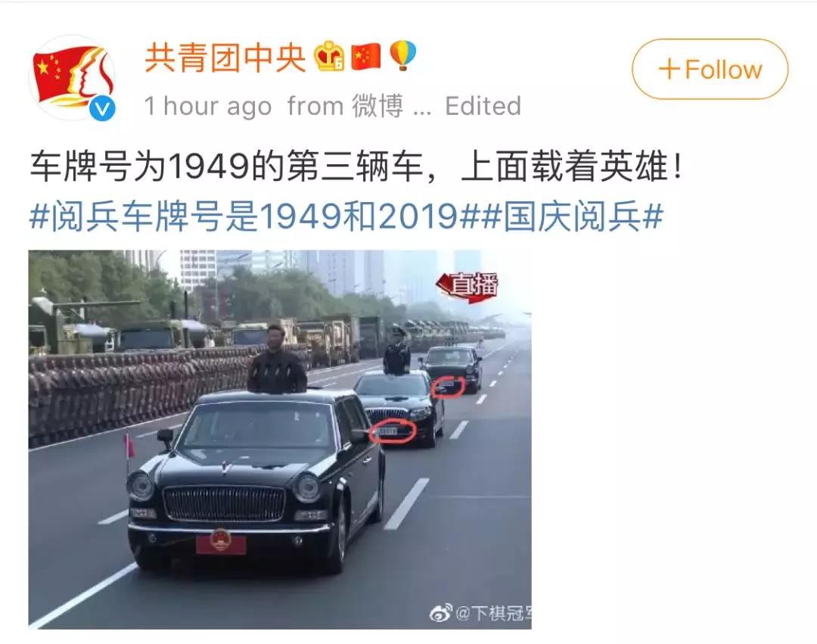Click the plus sign in Follow button
817x644 pixels.
point(669,70)
